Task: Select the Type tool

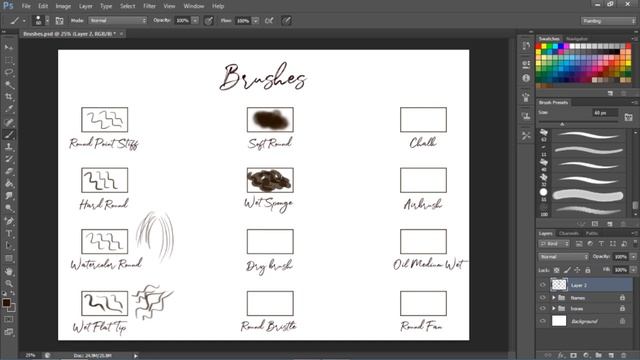Action: point(9,233)
